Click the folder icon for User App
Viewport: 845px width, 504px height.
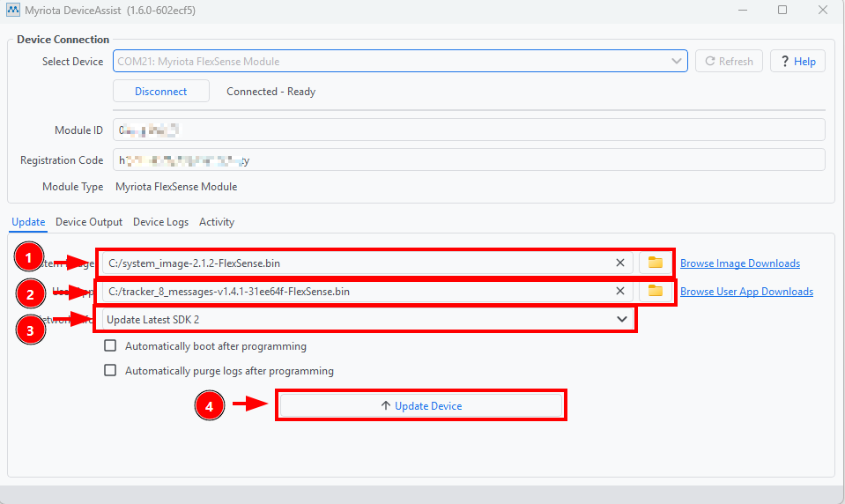(656, 291)
